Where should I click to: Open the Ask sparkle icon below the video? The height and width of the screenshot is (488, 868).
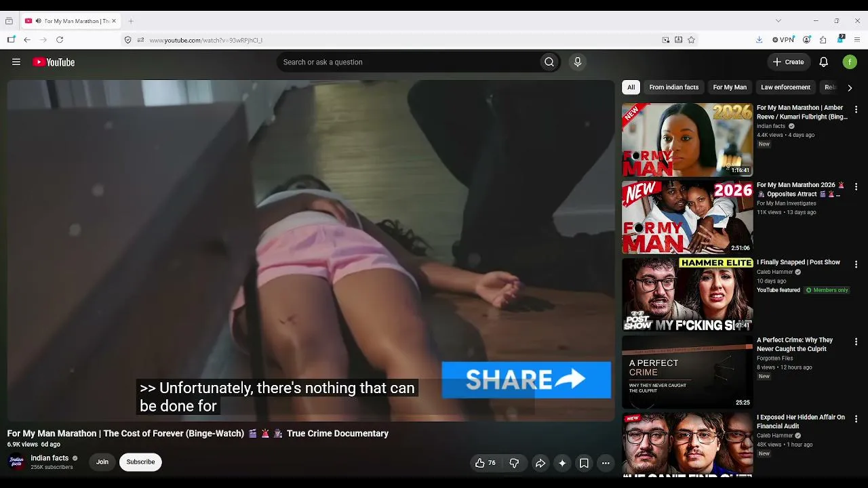[562, 463]
